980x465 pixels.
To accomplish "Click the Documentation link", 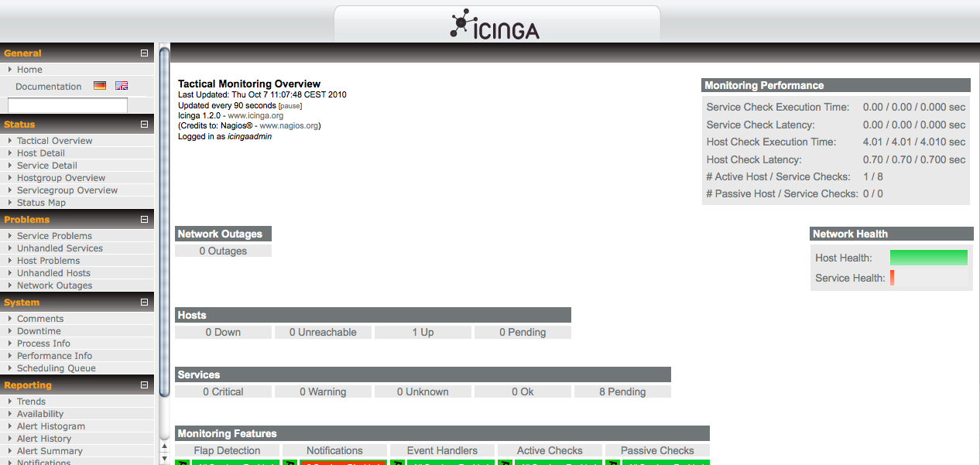I will [x=48, y=87].
